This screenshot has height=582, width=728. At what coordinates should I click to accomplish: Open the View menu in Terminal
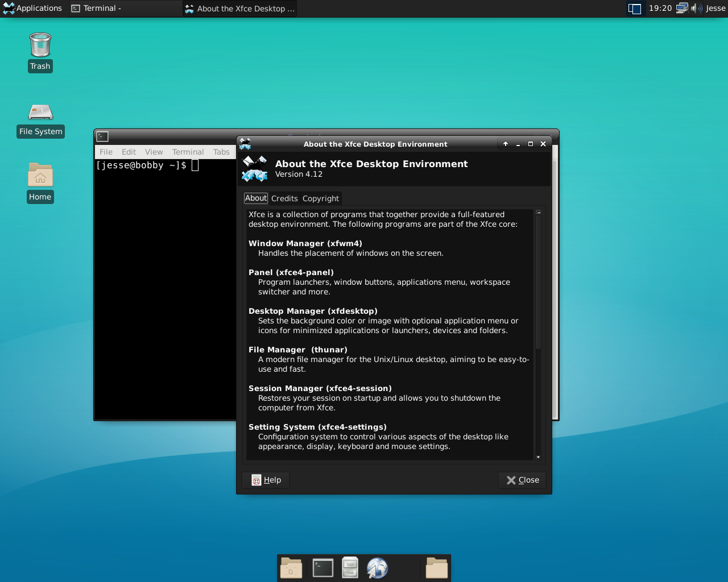pos(154,152)
